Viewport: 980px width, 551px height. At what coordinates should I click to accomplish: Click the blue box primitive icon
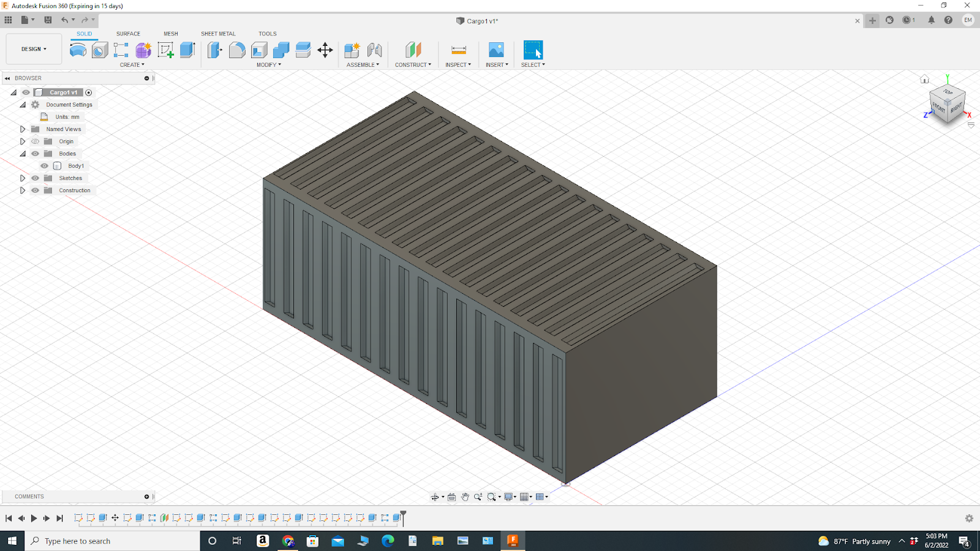coord(187,50)
